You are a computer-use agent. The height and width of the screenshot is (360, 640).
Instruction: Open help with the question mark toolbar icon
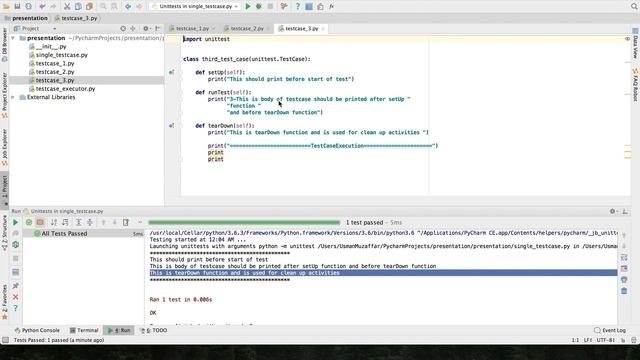pyautogui.click(x=298, y=6)
